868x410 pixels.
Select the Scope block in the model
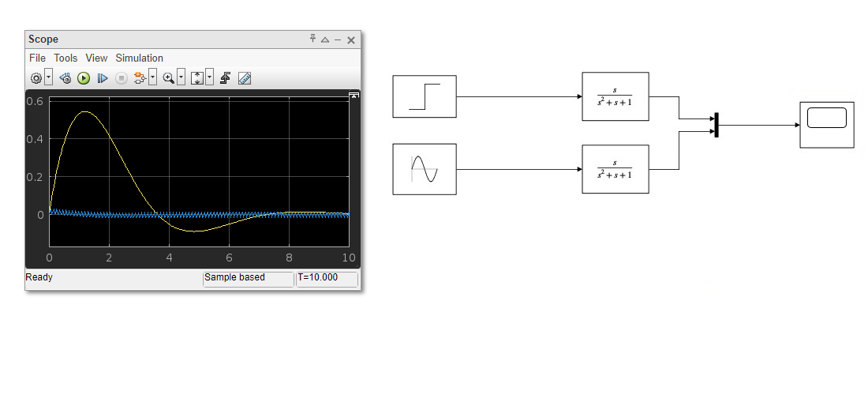point(827,125)
